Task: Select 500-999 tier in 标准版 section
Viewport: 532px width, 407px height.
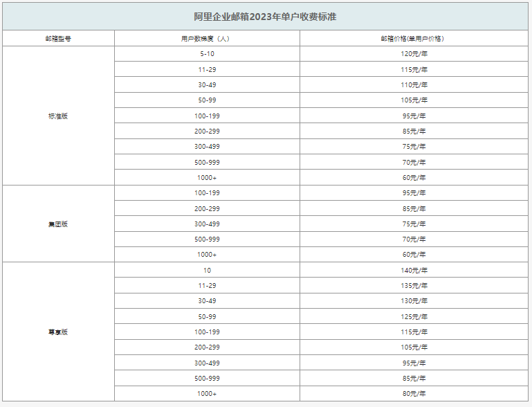Action: click(x=207, y=162)
